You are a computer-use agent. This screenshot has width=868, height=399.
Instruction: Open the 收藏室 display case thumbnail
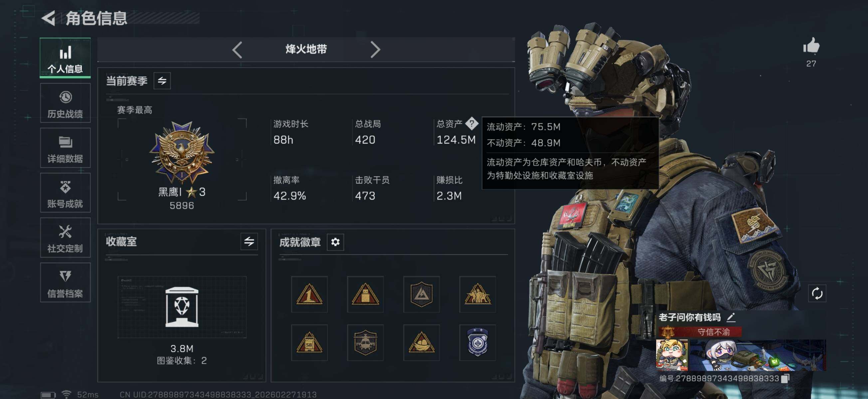[182, 307]
